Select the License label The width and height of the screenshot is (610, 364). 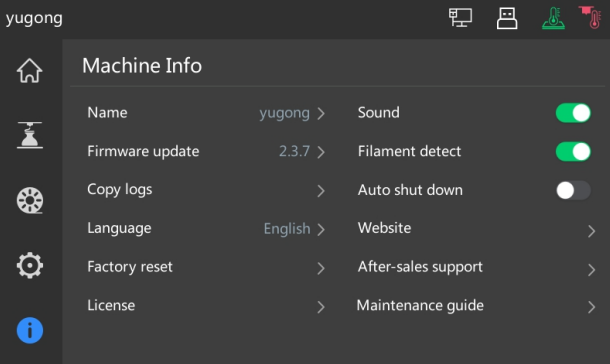click(x=111, y=306)
